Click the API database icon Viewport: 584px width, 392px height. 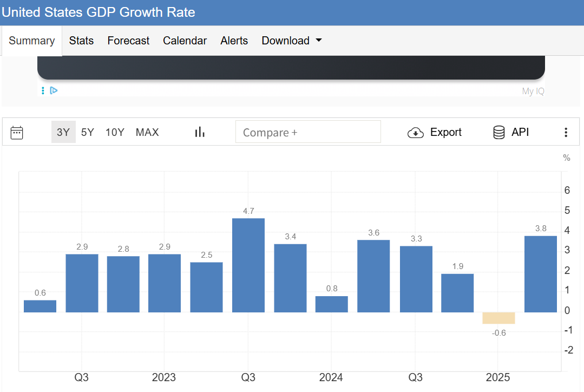tap(499, 133)
